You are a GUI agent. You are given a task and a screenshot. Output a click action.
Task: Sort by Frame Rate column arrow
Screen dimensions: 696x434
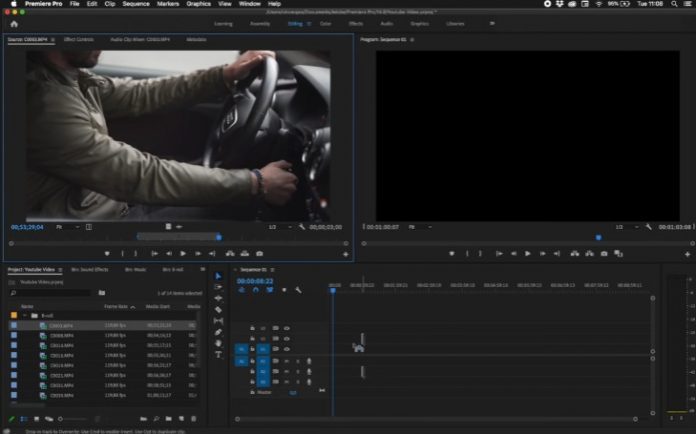133,307
